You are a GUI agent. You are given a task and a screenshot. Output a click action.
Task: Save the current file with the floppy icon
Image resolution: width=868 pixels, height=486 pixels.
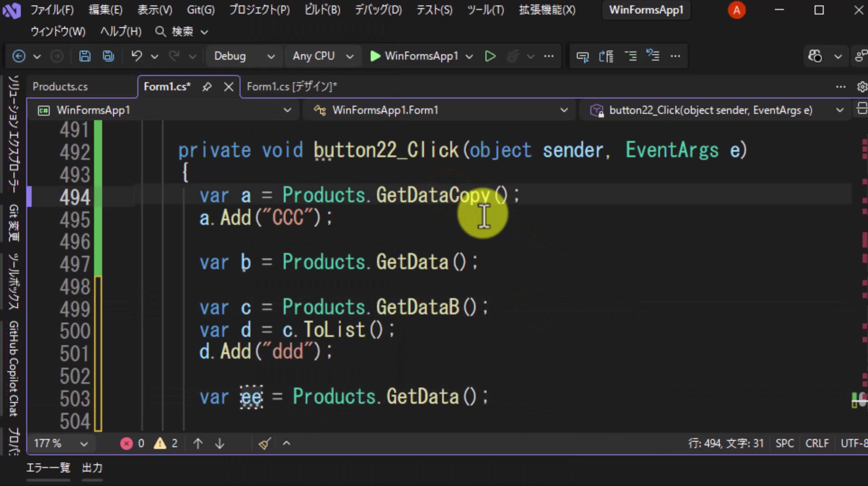[85, 56]
